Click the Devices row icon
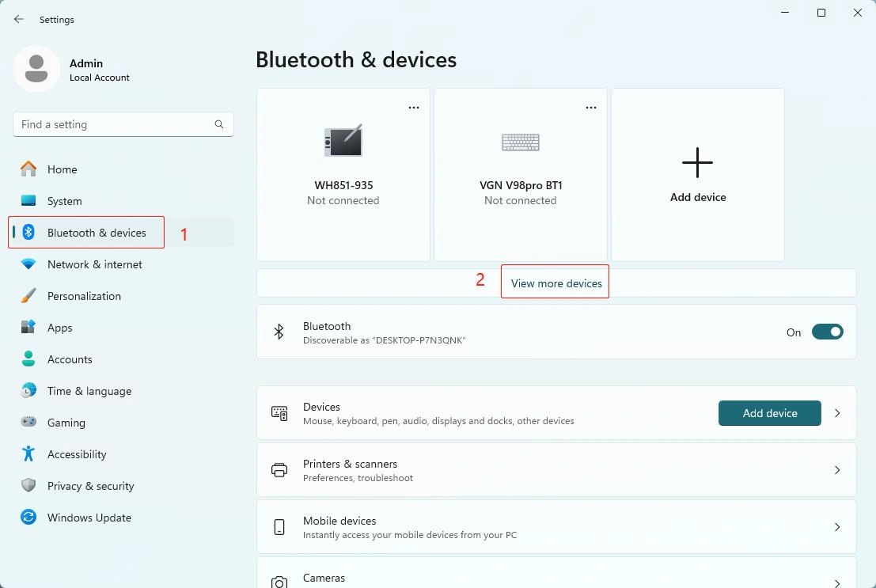This screenshot has height=588, width=876. (279, 413)
